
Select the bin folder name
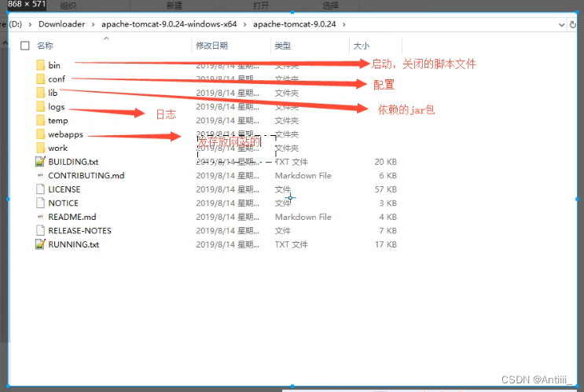click(54, 65)
